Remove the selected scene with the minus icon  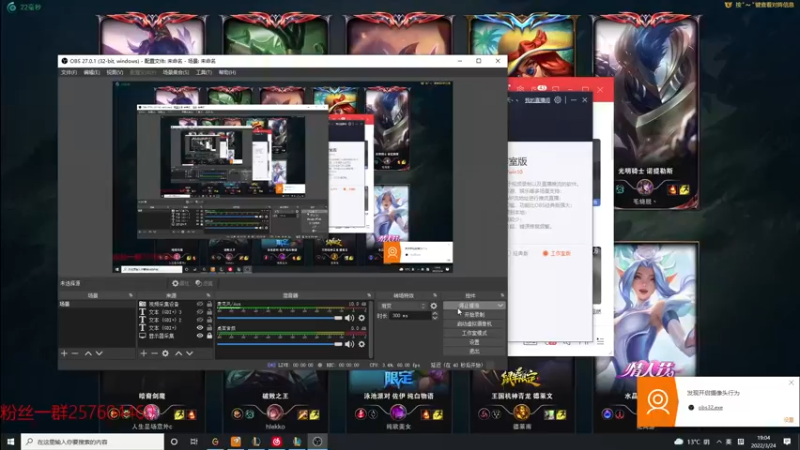tap(75, 353)
